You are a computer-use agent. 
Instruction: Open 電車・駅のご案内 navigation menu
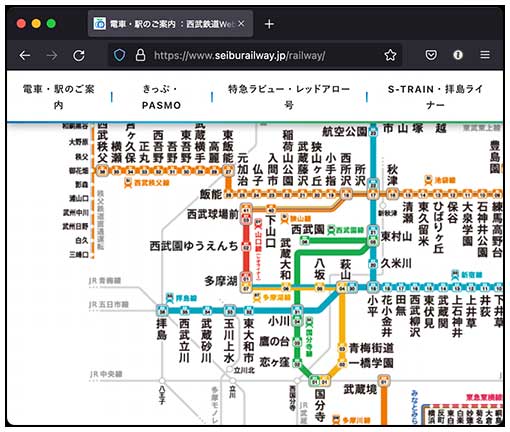59,97
